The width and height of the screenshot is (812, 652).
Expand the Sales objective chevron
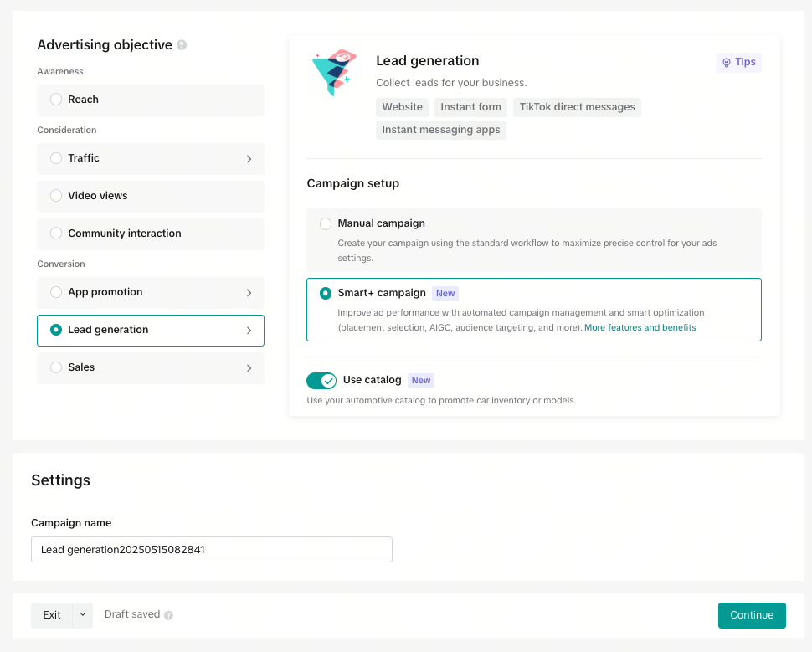click(249, 368)
